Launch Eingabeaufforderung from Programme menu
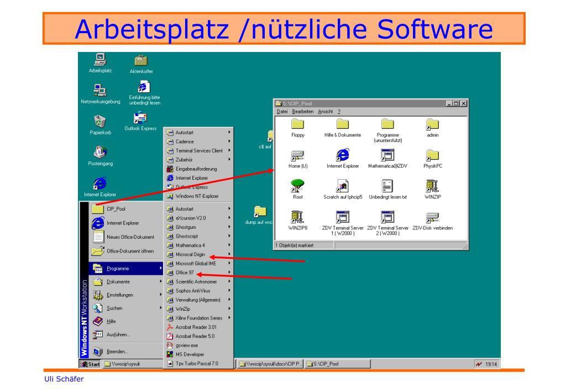Screen dimensions: 566x392 pos(198,169)
